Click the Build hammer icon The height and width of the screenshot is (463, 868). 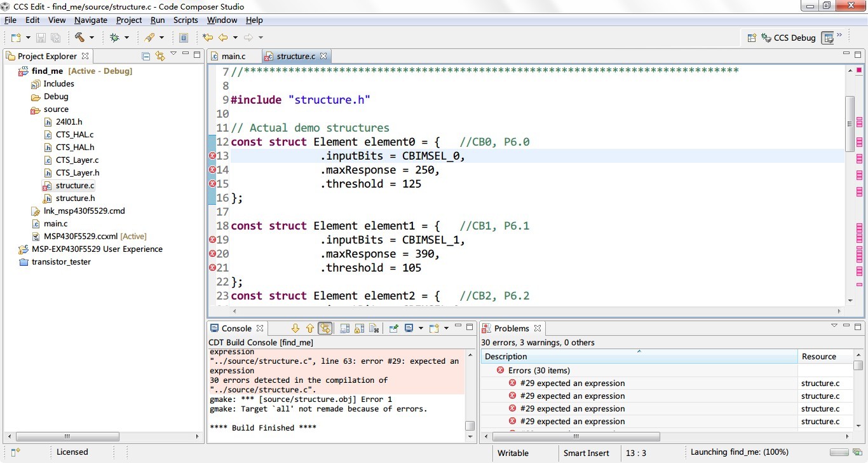pyautogui.click(x=79, y=38)
